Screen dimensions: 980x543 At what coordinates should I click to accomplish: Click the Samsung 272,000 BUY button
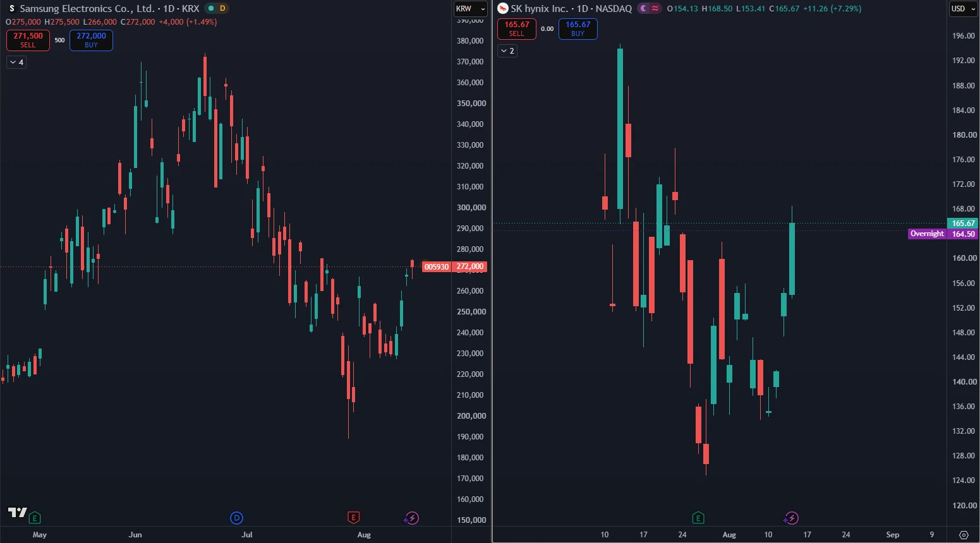pos(91,40)
